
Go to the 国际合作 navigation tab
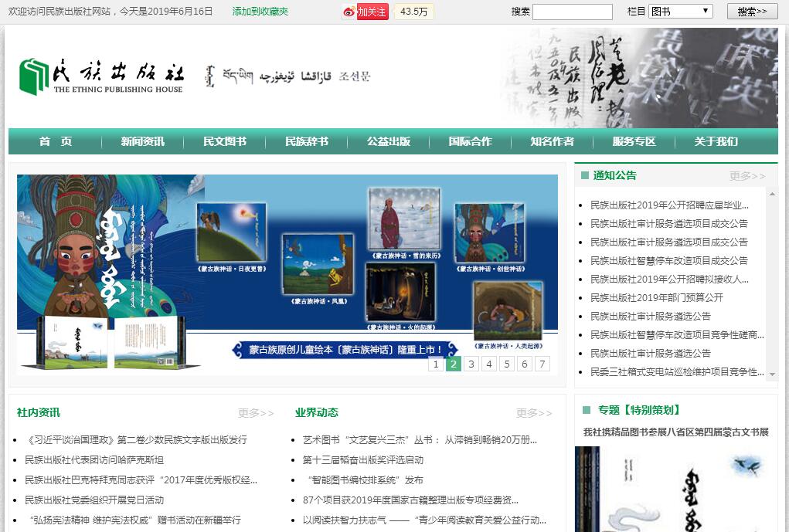pos(470,141)
